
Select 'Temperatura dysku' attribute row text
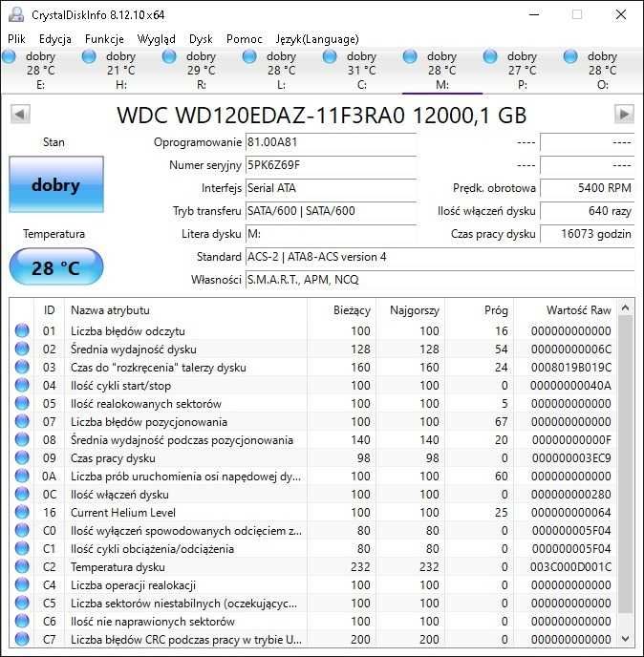118,567
